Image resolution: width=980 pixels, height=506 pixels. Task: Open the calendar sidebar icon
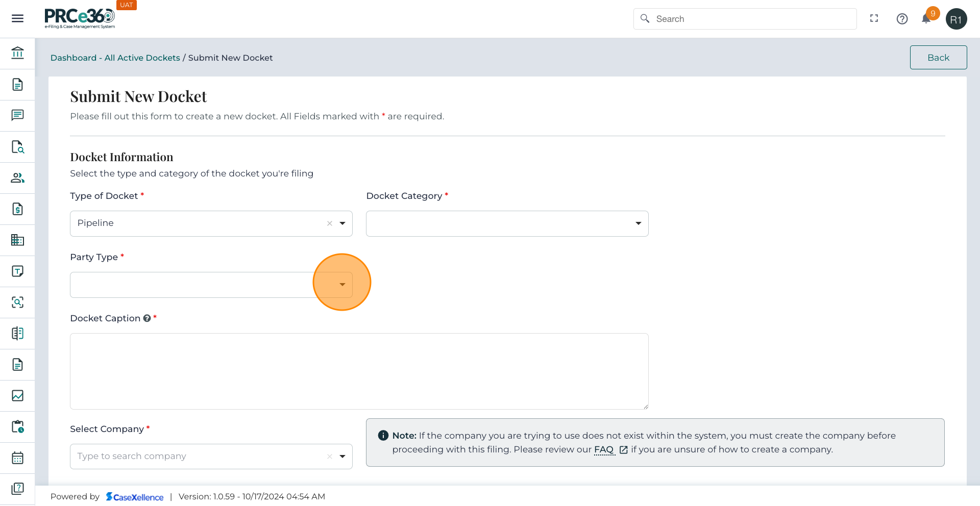tap(17, 458)
